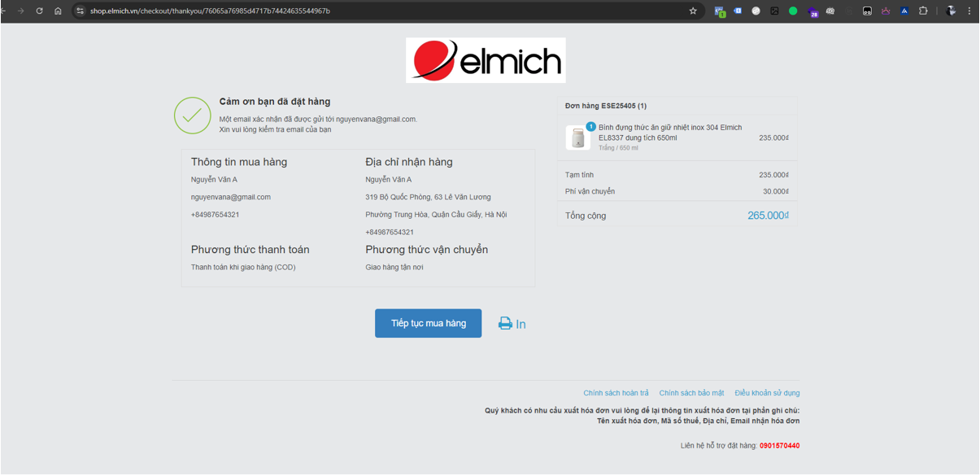Click the green circle extension icon
The height and width of the screenshot is (476, 980).
[x=793, y=11]
